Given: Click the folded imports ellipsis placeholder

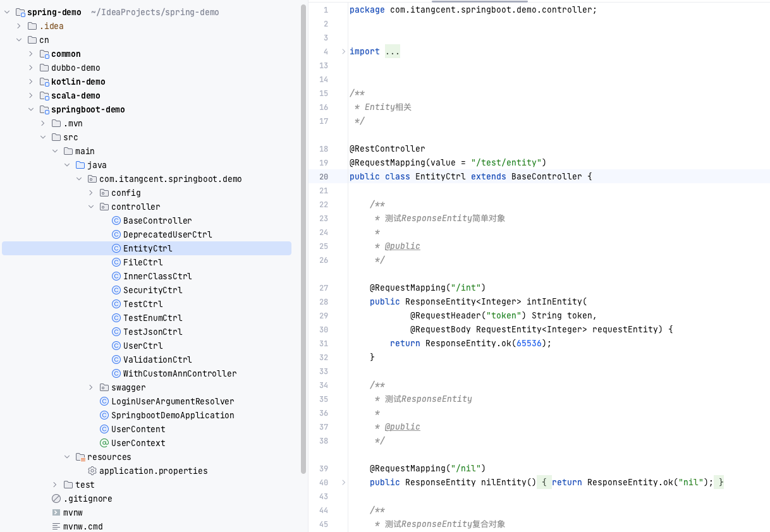Looking at the screenshot, I should point(392,51).
